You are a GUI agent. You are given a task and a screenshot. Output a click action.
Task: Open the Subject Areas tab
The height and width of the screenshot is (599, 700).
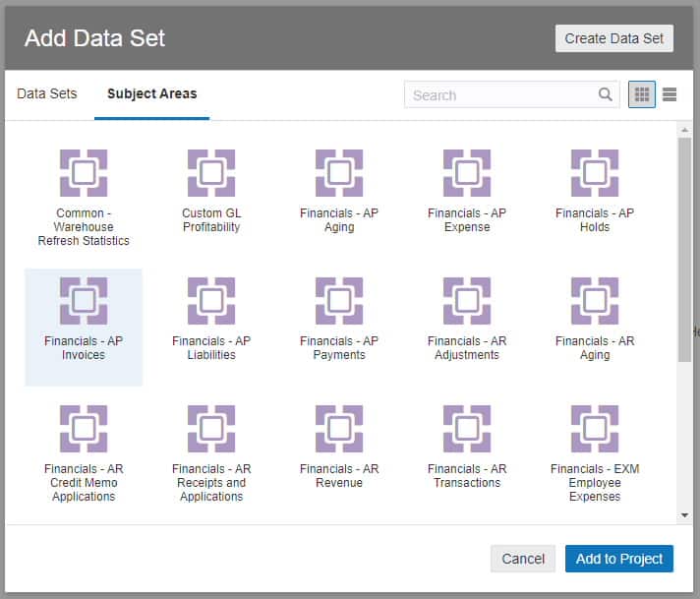151,93
